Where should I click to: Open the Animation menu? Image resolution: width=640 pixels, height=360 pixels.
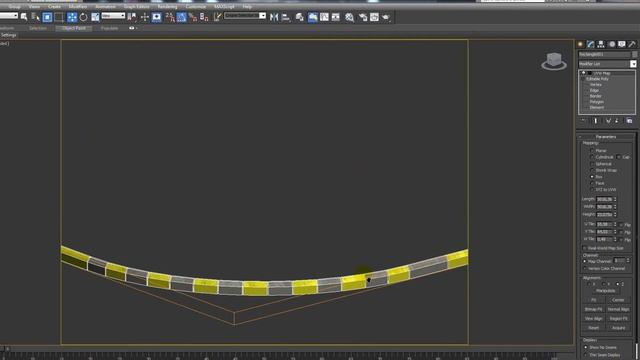pos(105,7)
